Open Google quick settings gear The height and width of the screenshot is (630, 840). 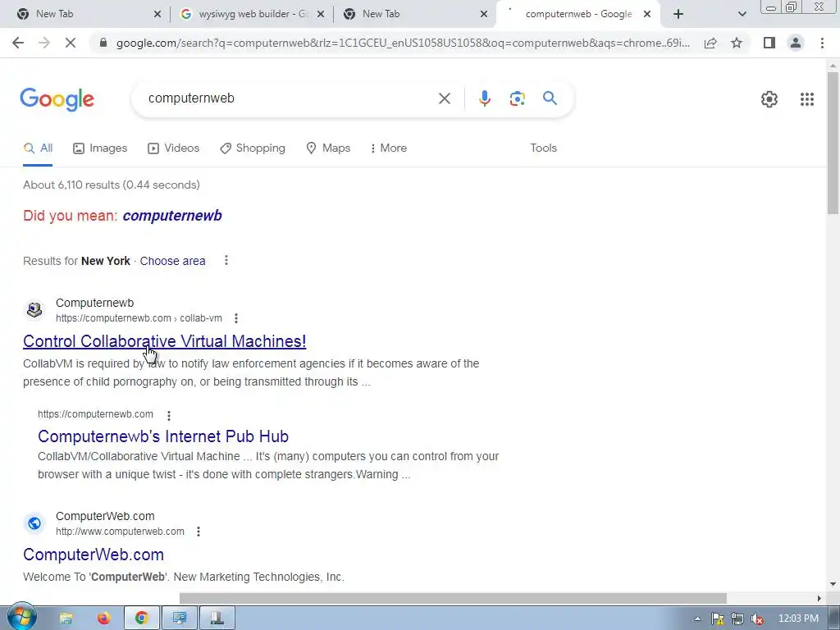(769, 99)
